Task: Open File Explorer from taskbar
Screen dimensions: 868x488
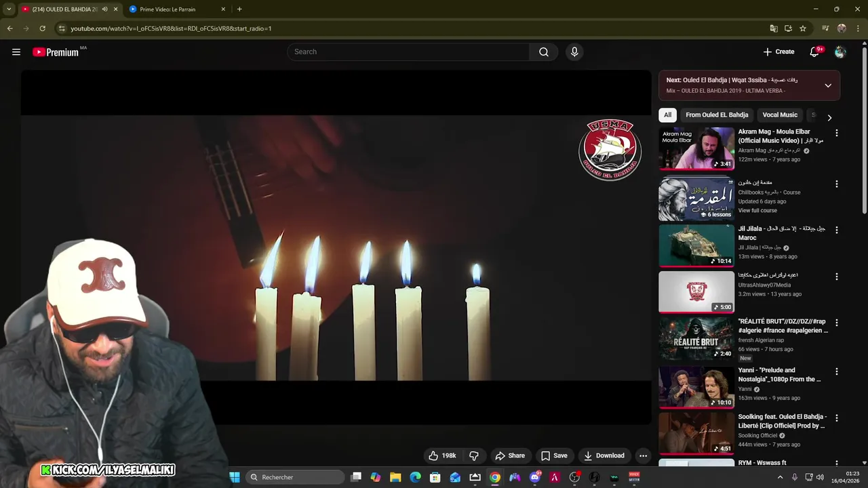Action: 395,477
